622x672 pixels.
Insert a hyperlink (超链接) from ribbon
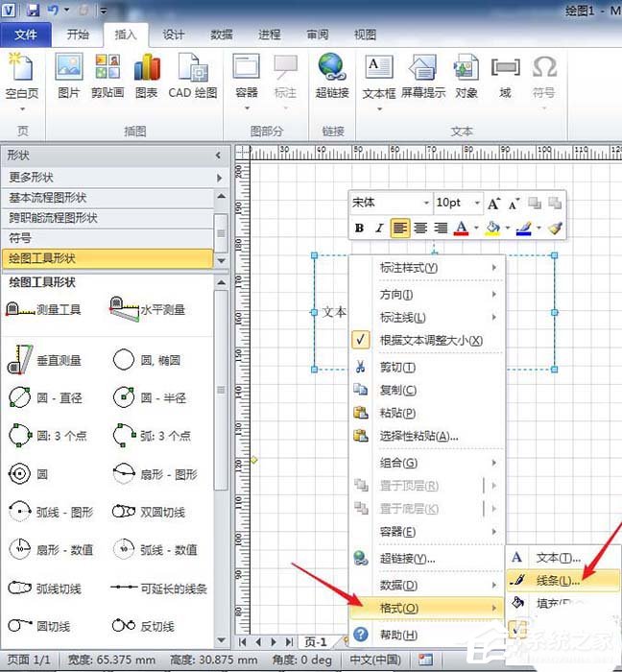332,76
